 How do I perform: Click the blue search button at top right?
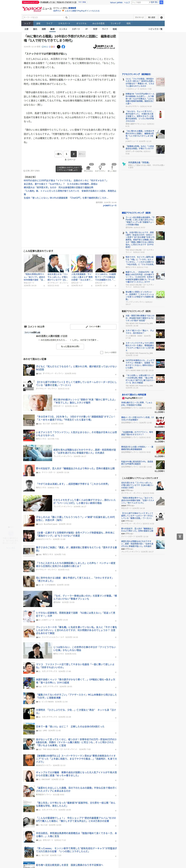click(161, 2)
